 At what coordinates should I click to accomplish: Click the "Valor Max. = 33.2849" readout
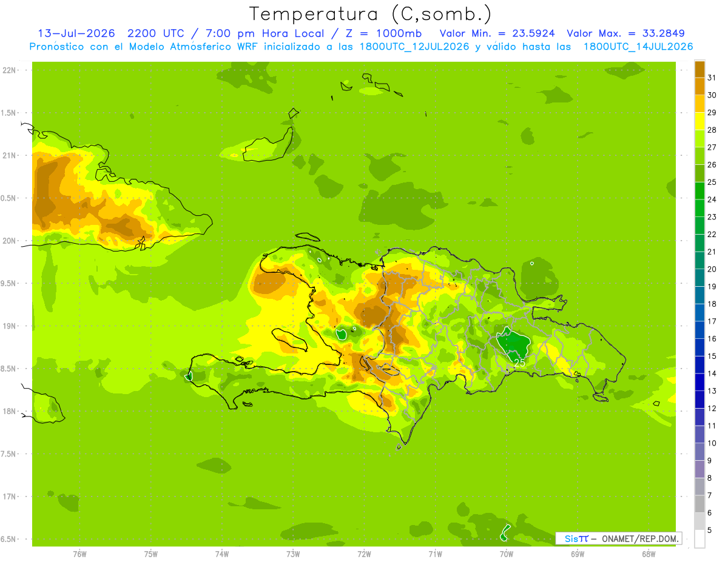click(x=625, y=33)
